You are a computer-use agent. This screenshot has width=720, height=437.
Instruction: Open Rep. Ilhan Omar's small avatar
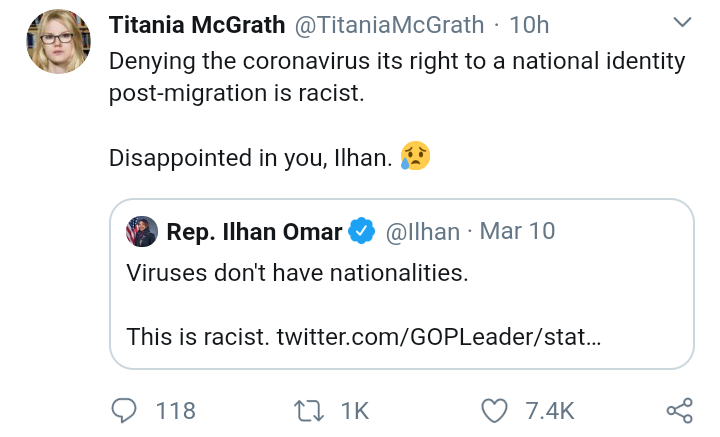click(x=141, y=231)
